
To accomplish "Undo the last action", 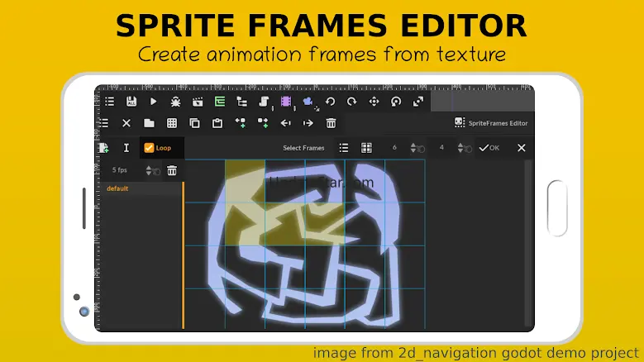I will click(330, 102).
